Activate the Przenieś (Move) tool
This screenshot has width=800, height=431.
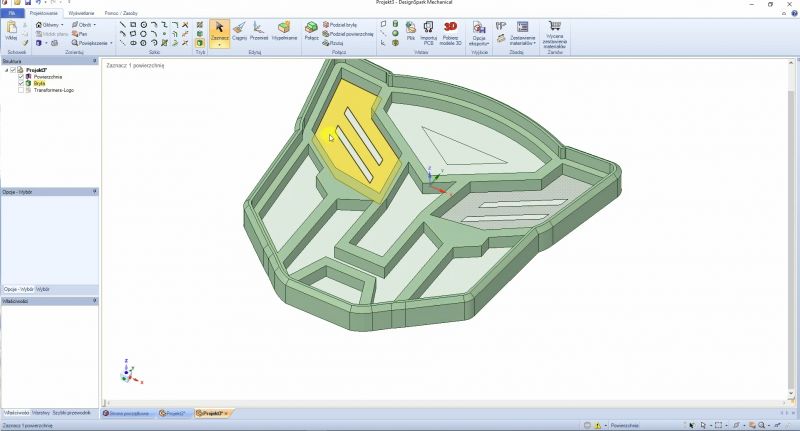pyautogui.click(x=259, y=31)
